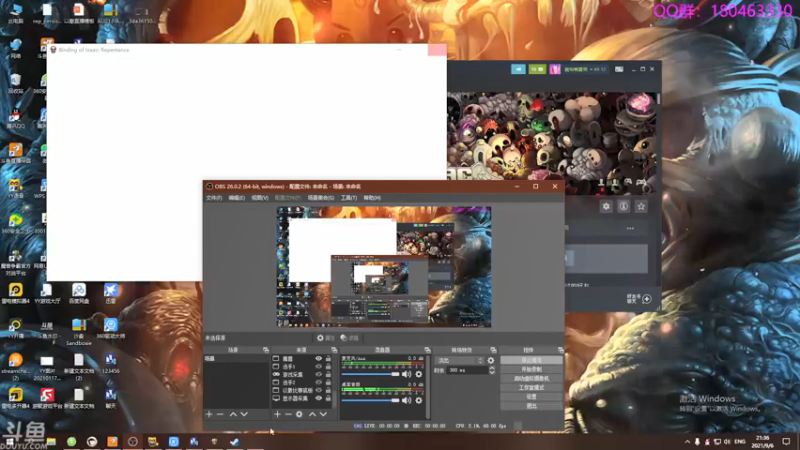Enable 工作室模式 button
The height and width of the screenshot is (450, 800).
[x=532, y=388]
